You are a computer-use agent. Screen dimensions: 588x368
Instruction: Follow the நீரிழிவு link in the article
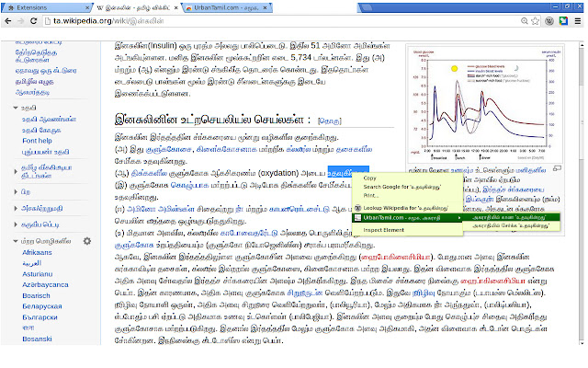[x=424, y=293]
